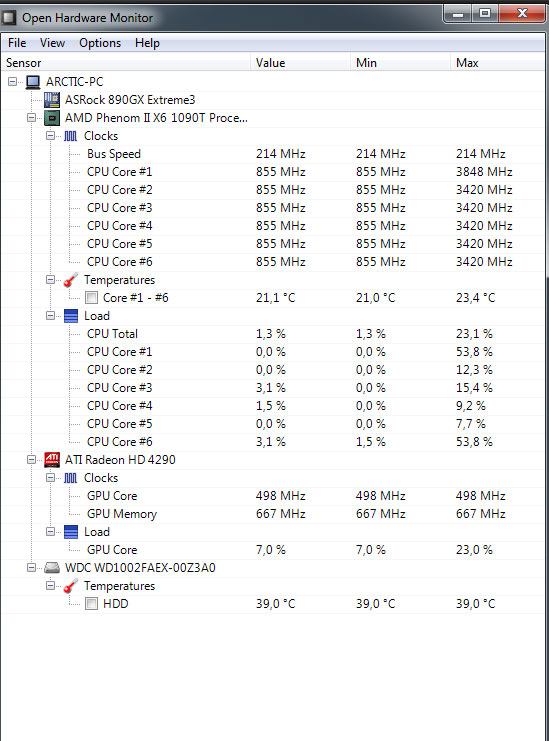Open the File menu
The width and height of the screenshot is (549, 741).
click(x=17, y=43)
